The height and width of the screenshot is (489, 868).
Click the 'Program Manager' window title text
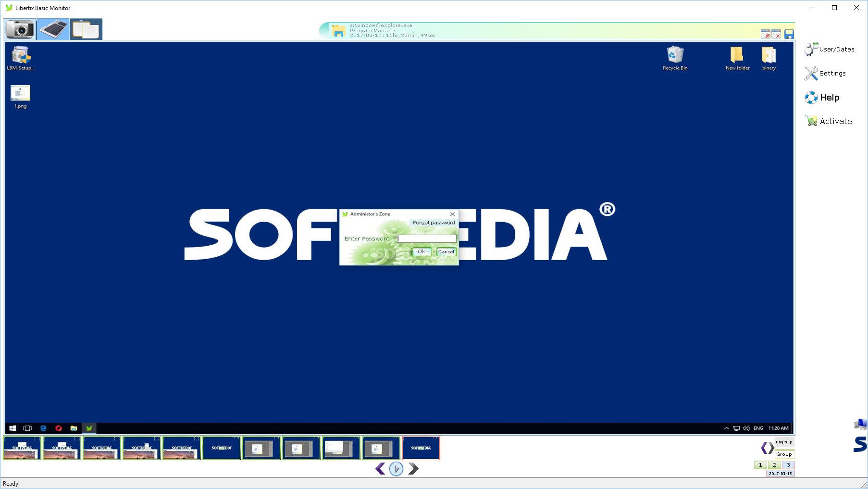click(372, 30)
